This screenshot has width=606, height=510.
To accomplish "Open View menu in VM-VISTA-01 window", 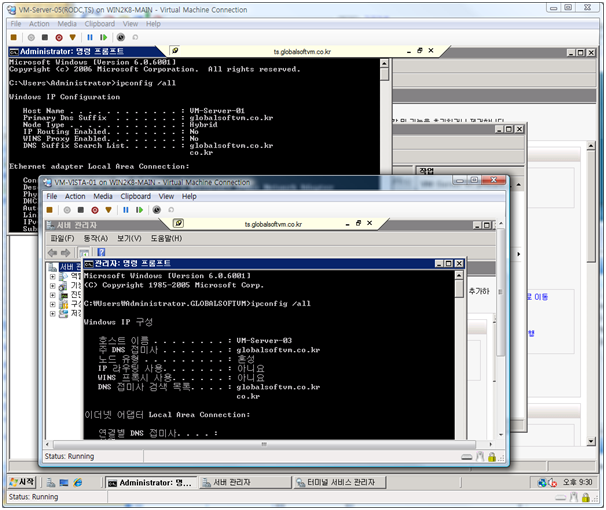I will (166, 196).
